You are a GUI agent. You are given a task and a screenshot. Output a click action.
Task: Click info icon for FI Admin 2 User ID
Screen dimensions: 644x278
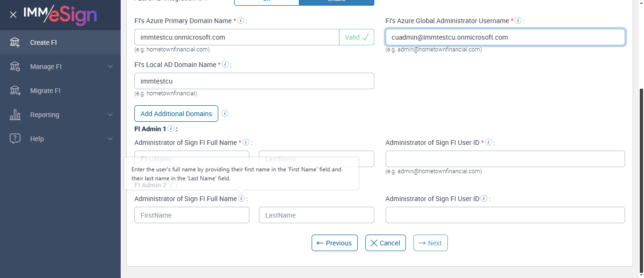484,199
